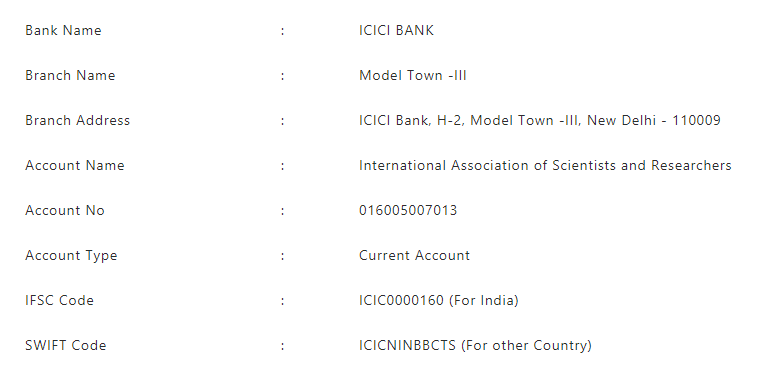764x378 pixels.
Task: Click the colon beside Account No
Action: click(282, 211)
